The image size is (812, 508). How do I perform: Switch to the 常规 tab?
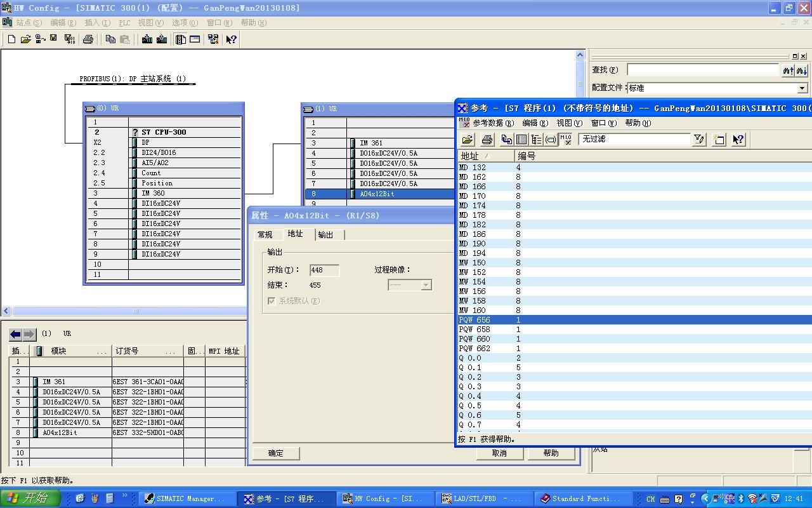[x=265, y=235]
